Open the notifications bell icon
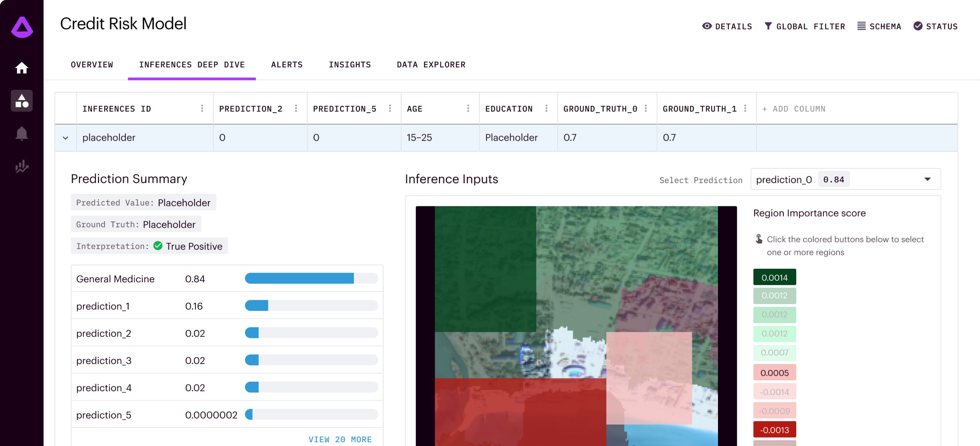Screen dimensions: 980x446 pos(22,133)
